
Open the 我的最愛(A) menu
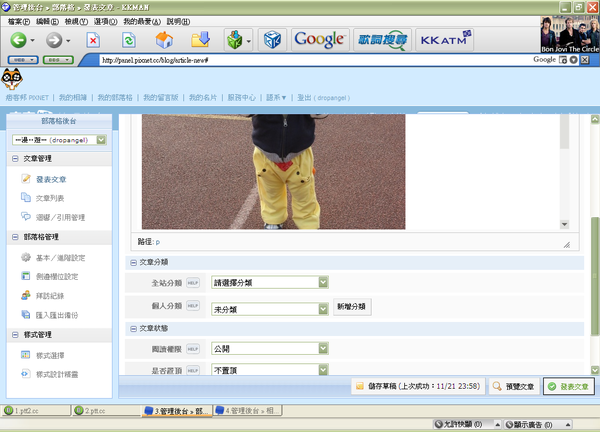pos(142,22)
